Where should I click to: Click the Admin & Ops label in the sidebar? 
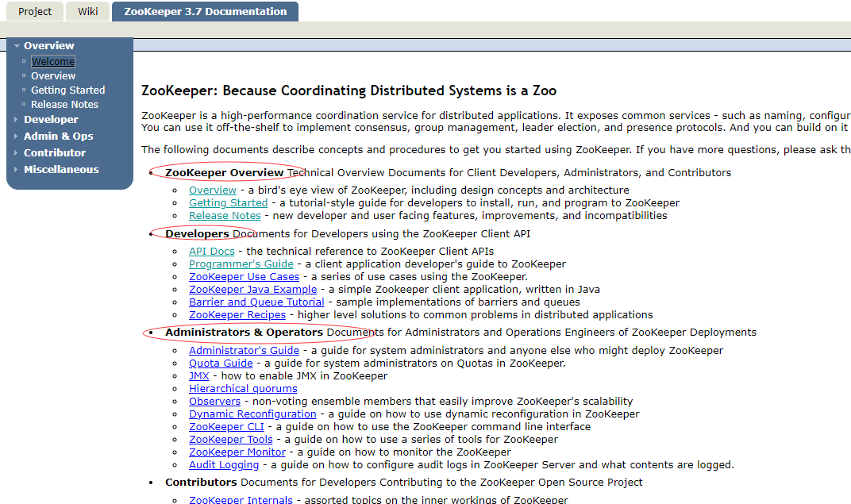(59, 137)
